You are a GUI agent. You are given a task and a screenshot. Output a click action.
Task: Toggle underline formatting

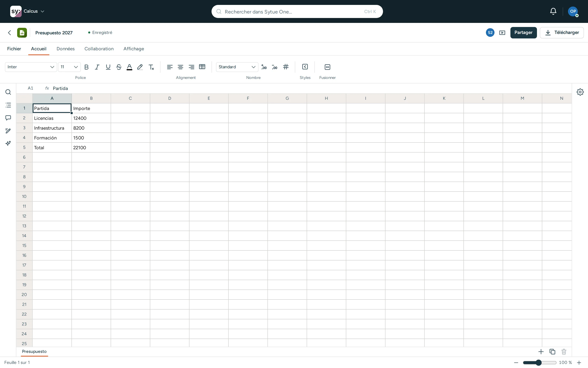108,67
